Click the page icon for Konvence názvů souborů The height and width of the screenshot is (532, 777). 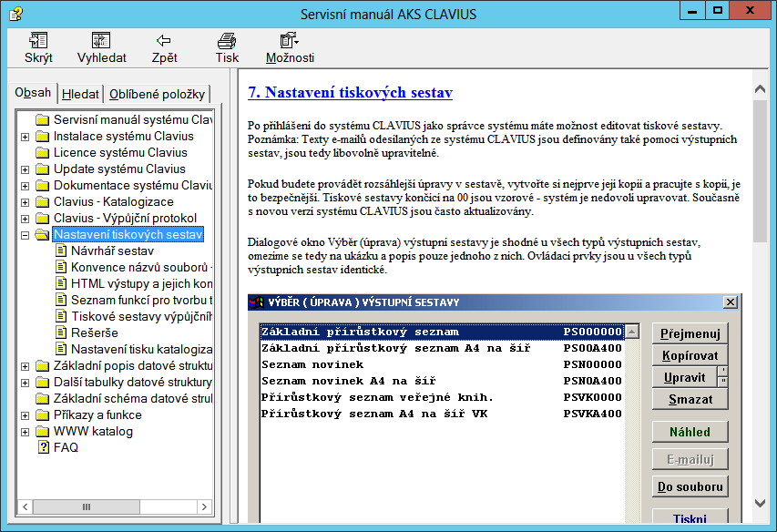(x=61, y=267)
